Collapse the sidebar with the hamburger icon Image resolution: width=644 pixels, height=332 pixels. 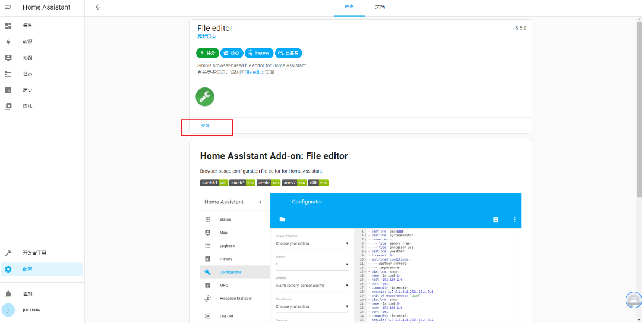tap(8, 7)
